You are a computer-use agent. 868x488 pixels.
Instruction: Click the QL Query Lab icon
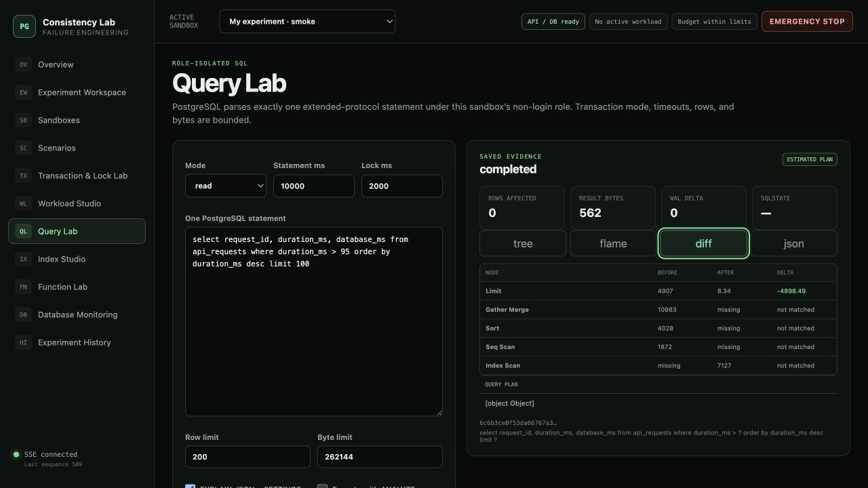(x=23, y=231)
